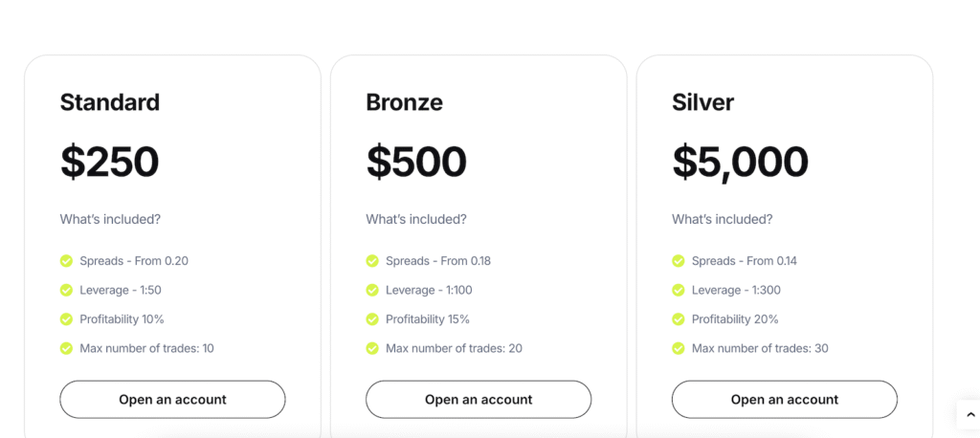Click the checkmark icon next to Leverage 1:50
The image size is (980, 438).
(66, 290)
